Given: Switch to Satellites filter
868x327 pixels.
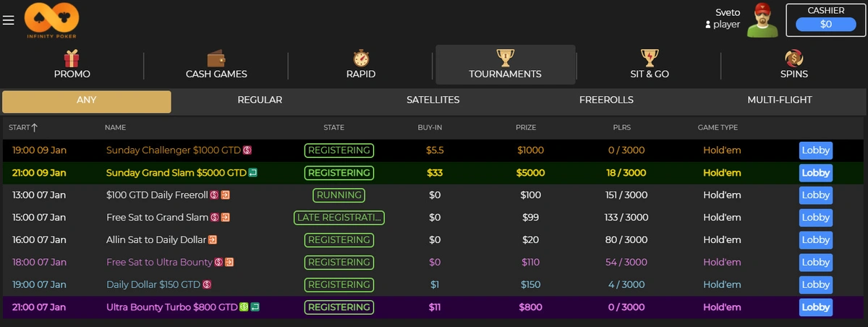Looking at the screenshot, I should (433, 101).
